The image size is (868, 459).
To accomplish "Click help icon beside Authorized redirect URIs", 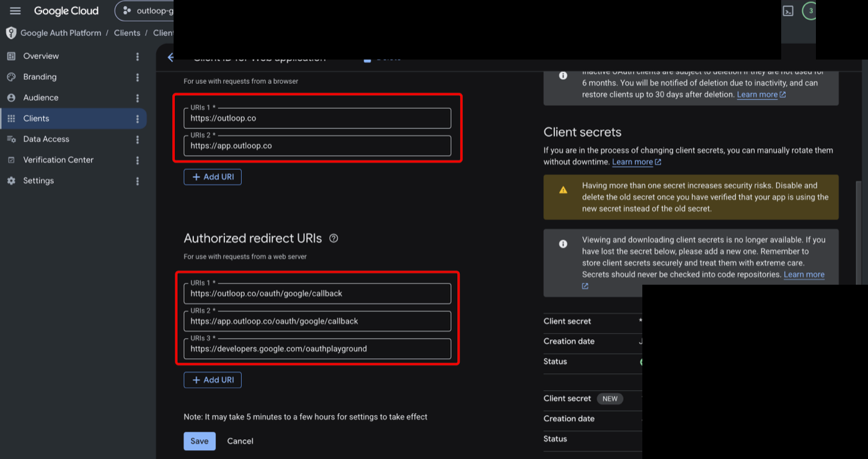I will click(334, 238).
